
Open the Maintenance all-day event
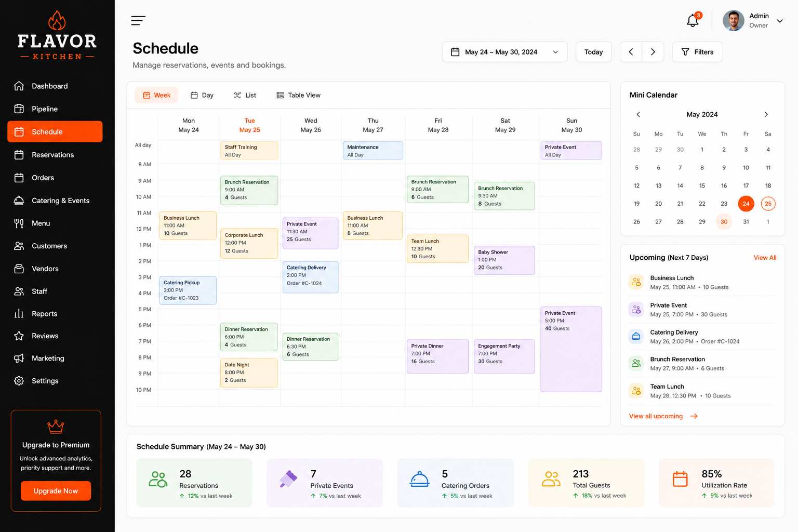[373, 151]
